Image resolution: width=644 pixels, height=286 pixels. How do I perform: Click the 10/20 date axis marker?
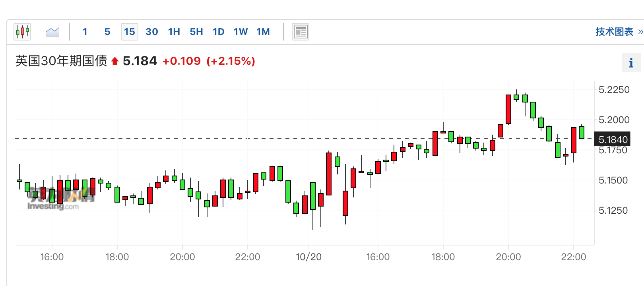click(x=309, y=257)
